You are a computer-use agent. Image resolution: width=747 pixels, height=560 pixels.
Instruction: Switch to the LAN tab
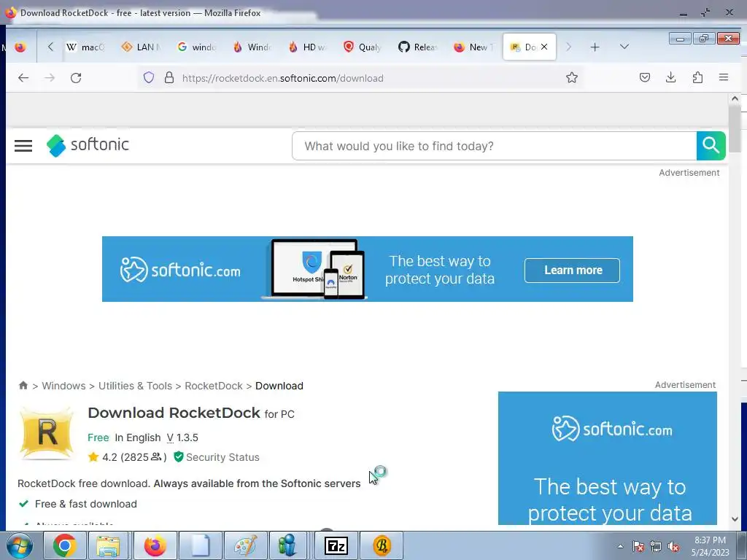[x=142, y=47]
